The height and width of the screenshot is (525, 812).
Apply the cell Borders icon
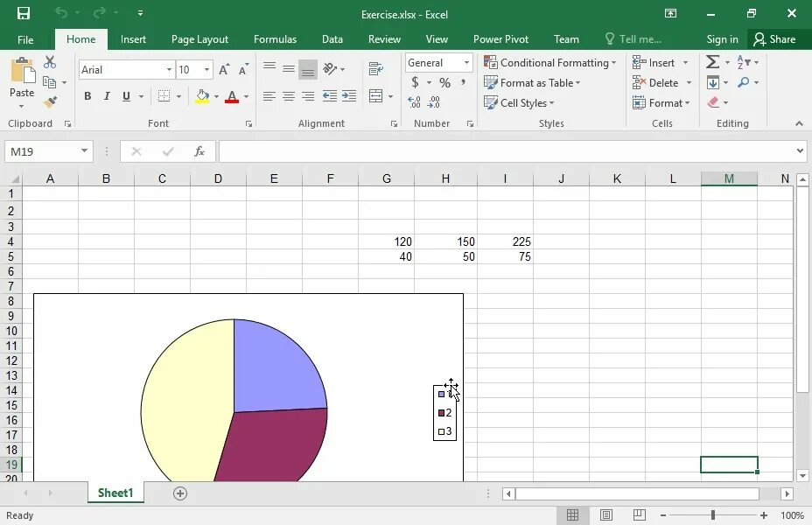pos(164,95)
